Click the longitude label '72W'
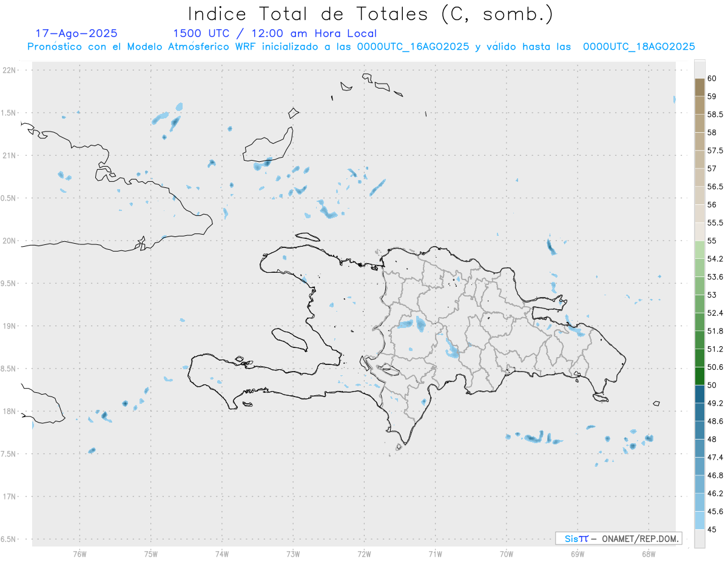Image resolution: width=728 pixels, height=562 pixels. click(x=364, y=554)
